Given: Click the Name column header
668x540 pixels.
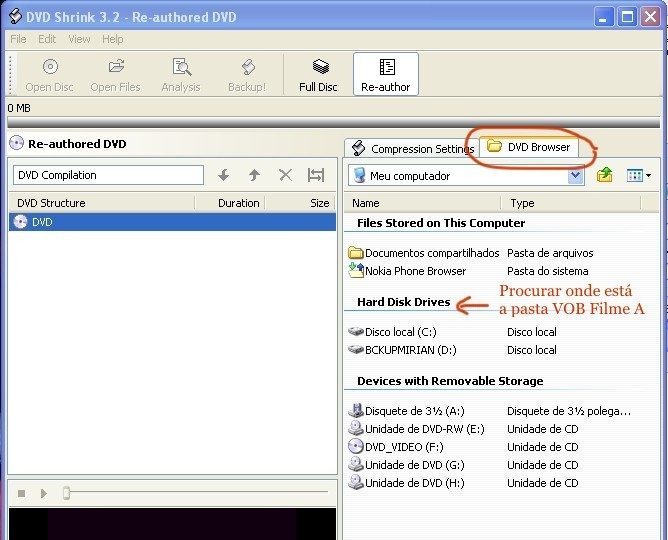Looking at the screenshot, I should click(x=422, y=203).
